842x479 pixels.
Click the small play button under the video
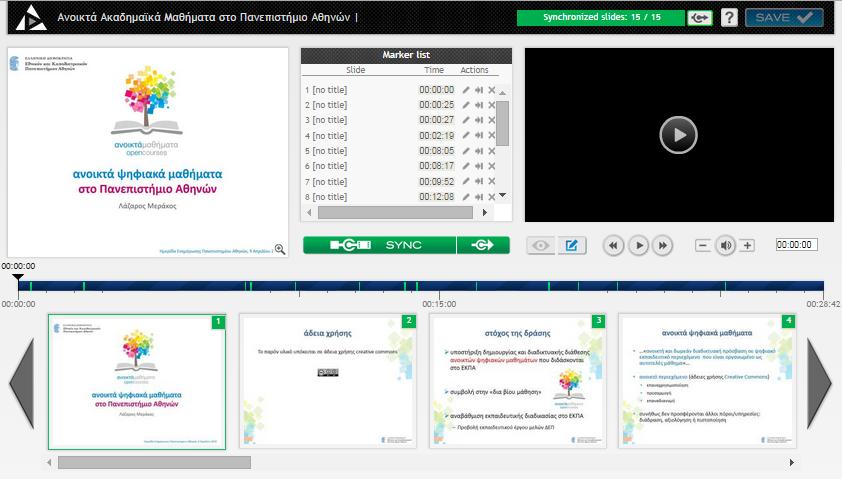(638, 245)
